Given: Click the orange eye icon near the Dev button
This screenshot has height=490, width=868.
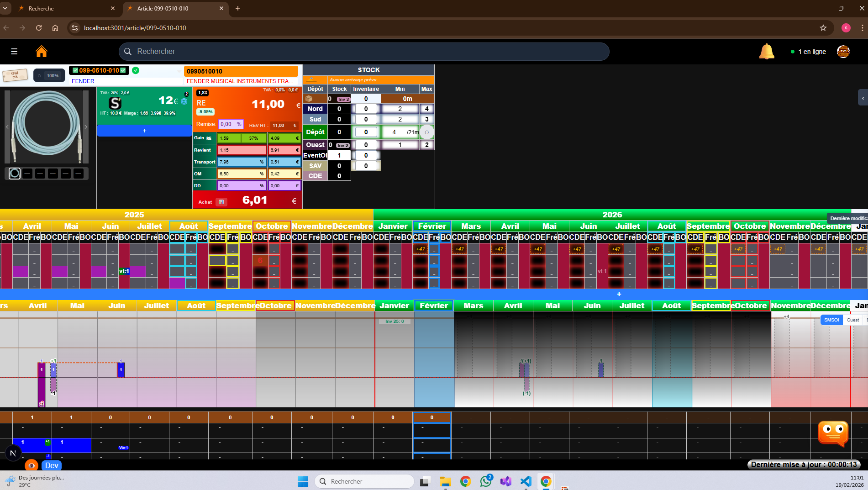Looking at the screenshot, I should (31, 465).
